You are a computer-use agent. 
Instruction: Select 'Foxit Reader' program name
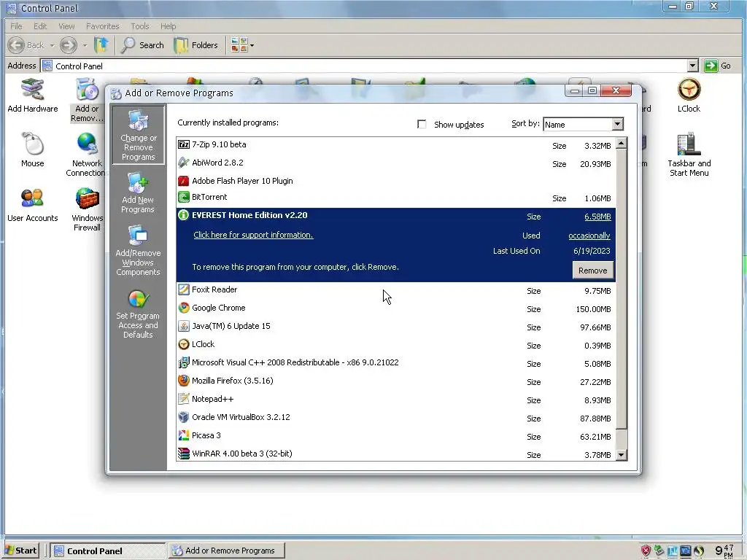pyautogui.click(x=214, y=289)
